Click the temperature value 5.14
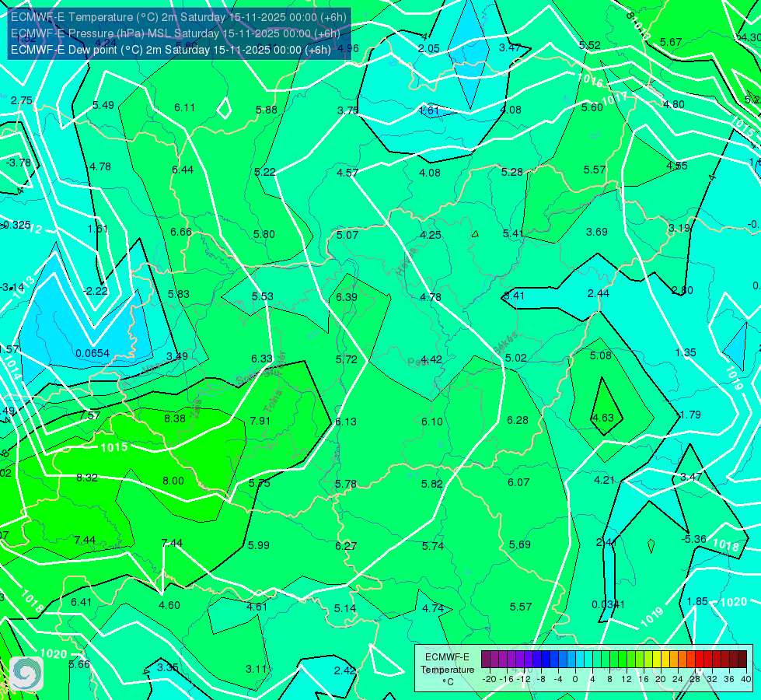The width and height of the screenshot is (761, 700). click(x=345, y=608)
